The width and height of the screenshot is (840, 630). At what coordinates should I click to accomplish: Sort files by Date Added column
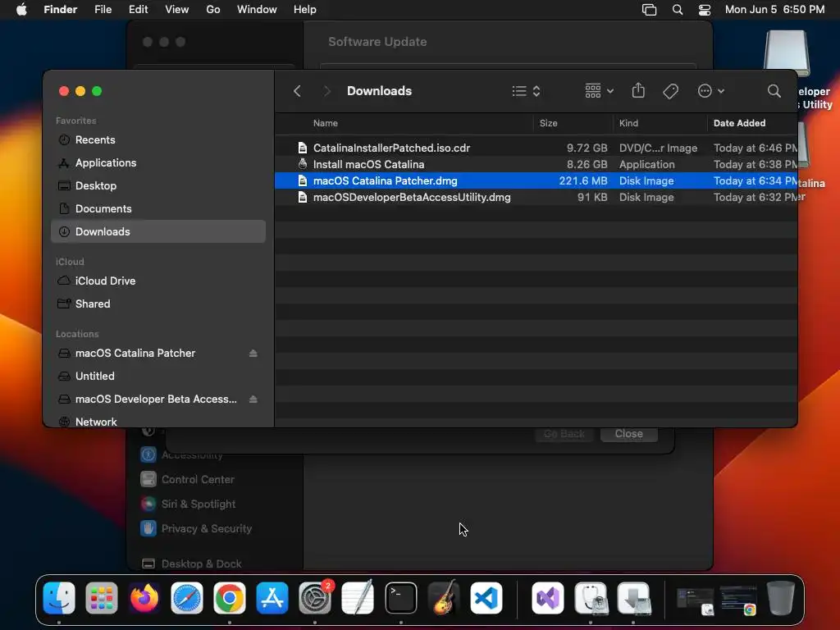(x=739, y=123)
